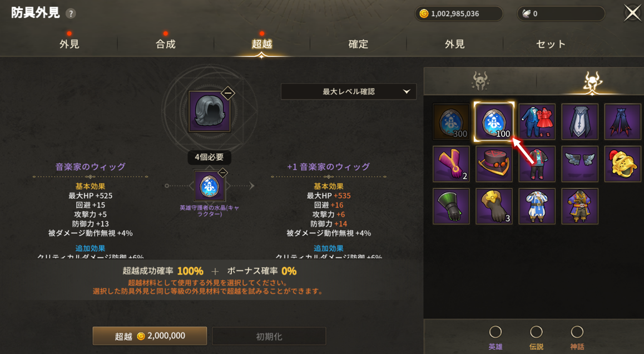Choose the pink glove item with count 2
This screenshot has height=354, width=644.
coord(451,164)
